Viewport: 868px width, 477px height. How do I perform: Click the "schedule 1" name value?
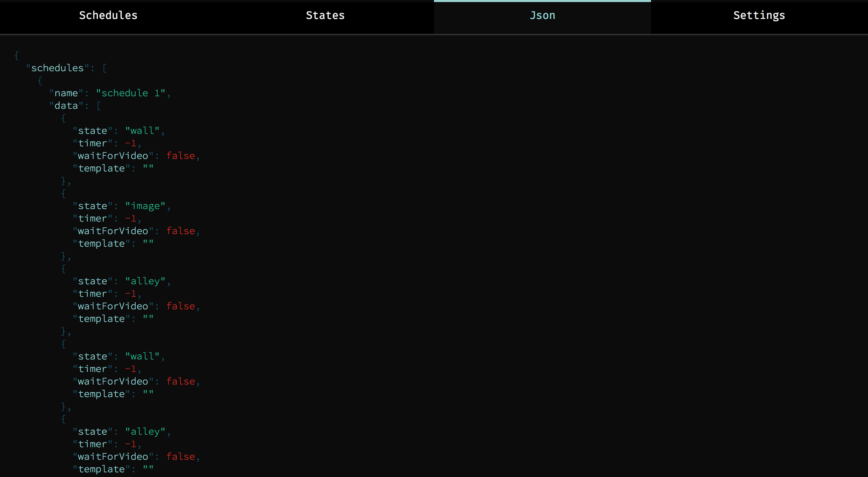point(131,93)
